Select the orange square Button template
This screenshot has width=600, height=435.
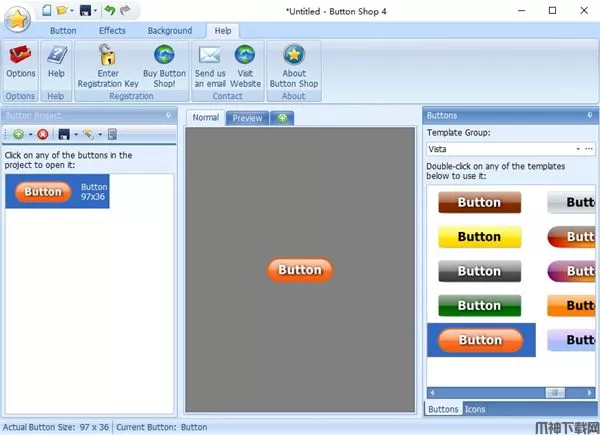click(x=571, y=305)
